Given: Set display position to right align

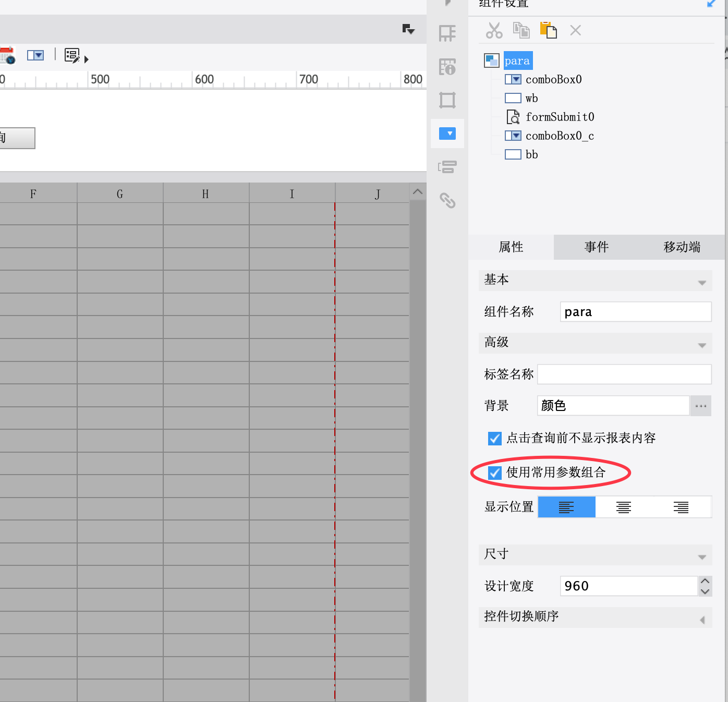Looking at the screenshot, I should [x=681, y=507].
